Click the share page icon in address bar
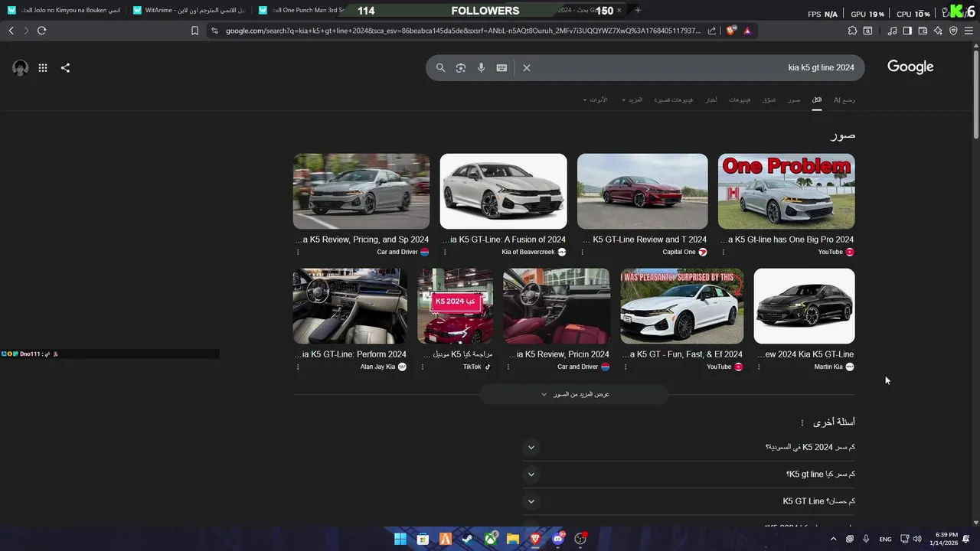Screen dimensions: 980x551 712,31
